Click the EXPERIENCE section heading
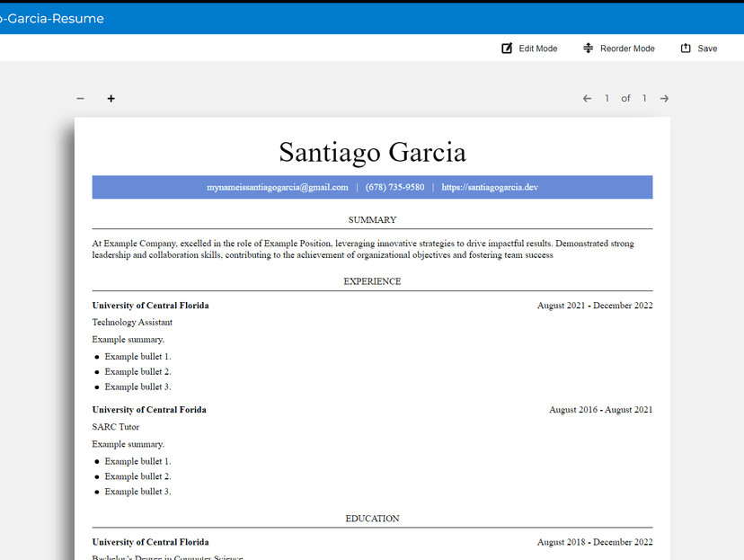The height and width of the screenshot is (560, 744). [373, 281]
